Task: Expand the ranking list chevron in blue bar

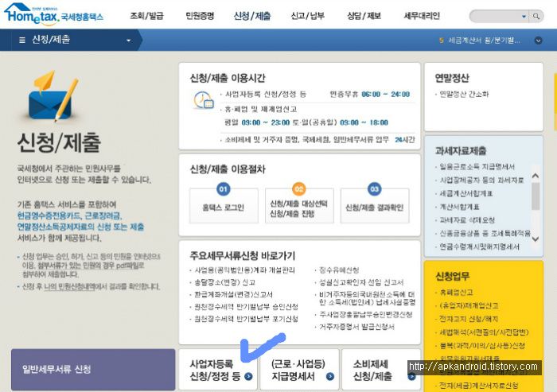Action: coord(538,41)
